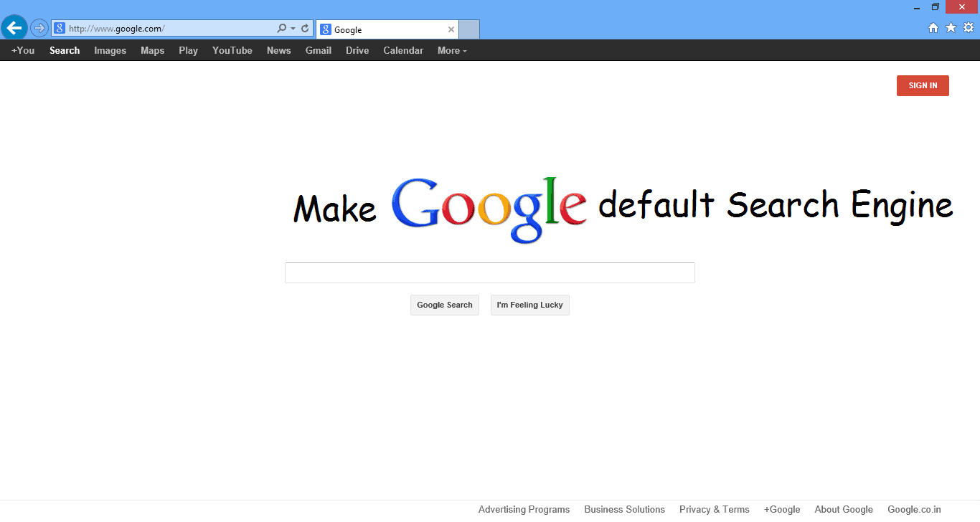This screenshot has width=980, height=522.
Task: Open the browser Home icon
Action: click(x=933, y=28)
